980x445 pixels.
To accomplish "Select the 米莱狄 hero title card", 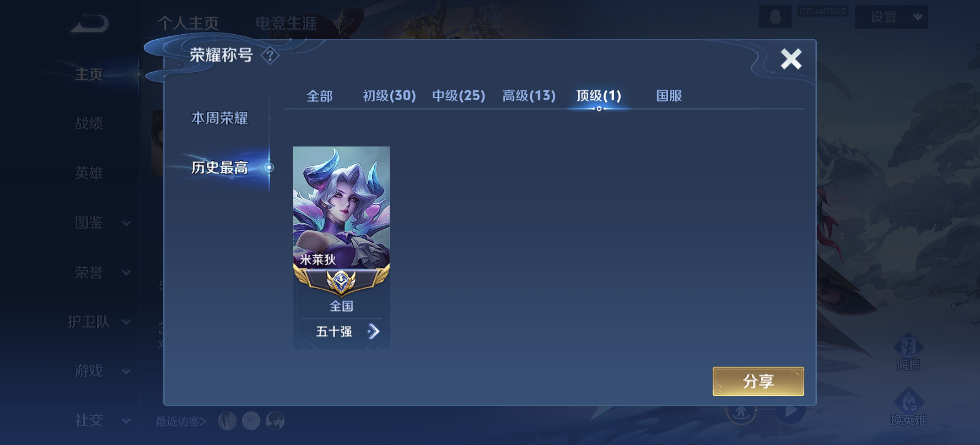I will point(341,248).
